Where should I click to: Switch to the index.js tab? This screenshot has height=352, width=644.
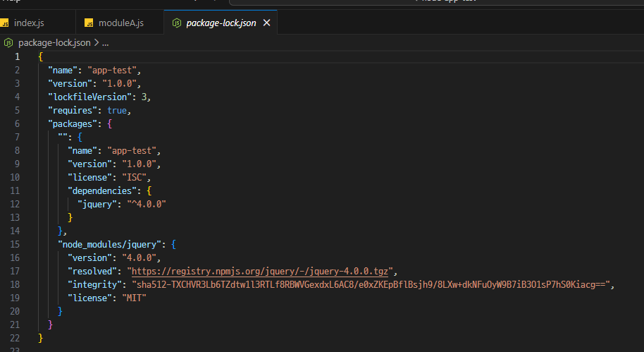pos(29,23)
